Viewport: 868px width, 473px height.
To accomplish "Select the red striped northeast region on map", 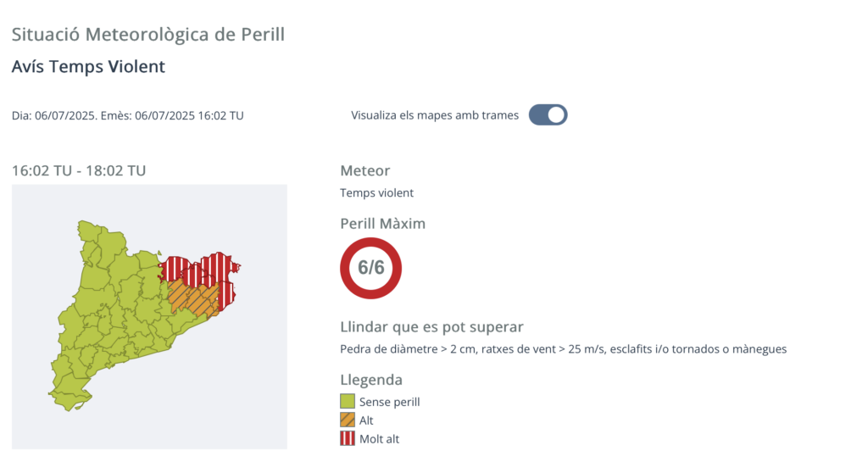I will point(217,269).
